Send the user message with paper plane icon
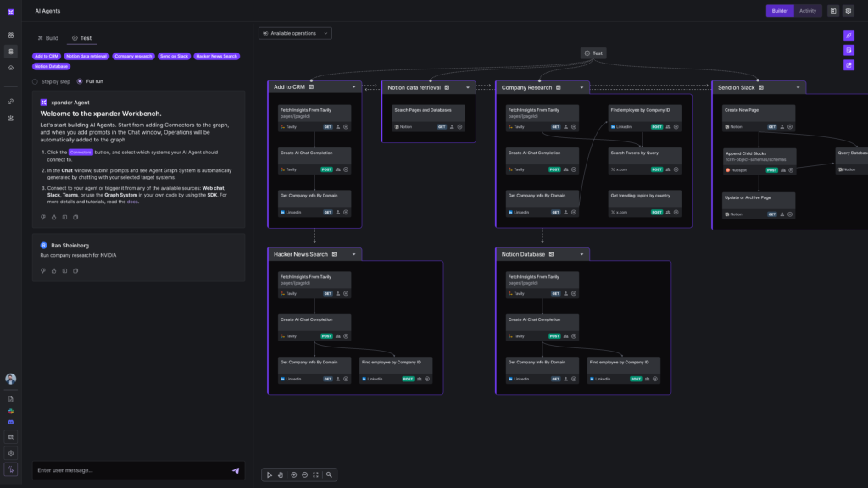Image resolution: width=868 pixels, height=488 pixels. [x=236, y=470]
